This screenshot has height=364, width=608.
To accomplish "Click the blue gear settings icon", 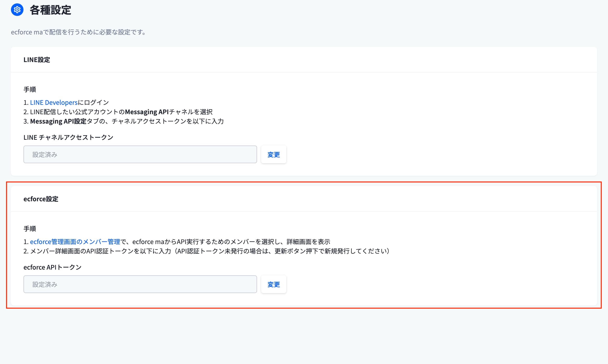I will [x=17, y=10].
